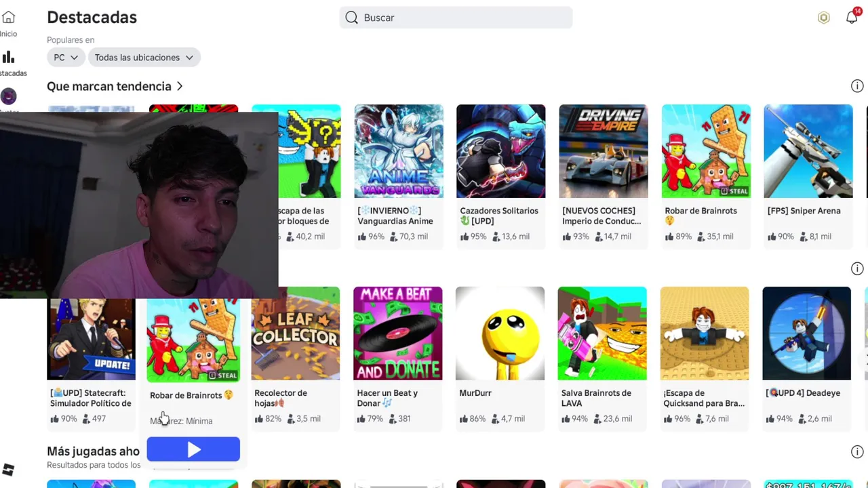868x488 pixels.
Task: Click the magnifier search icon
Action: click(351, 18)
